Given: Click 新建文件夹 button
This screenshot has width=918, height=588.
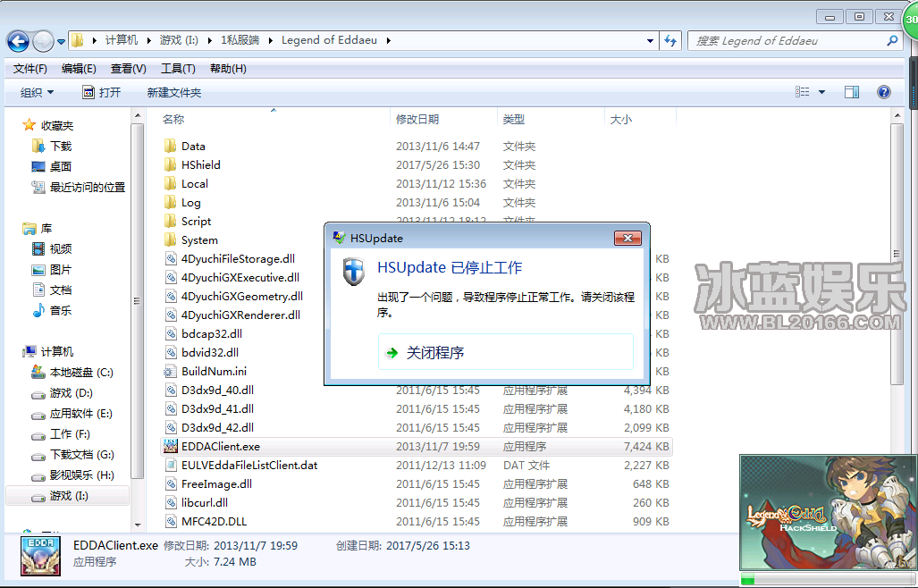Looking at the screenshot, I should [x=174, y=92].
